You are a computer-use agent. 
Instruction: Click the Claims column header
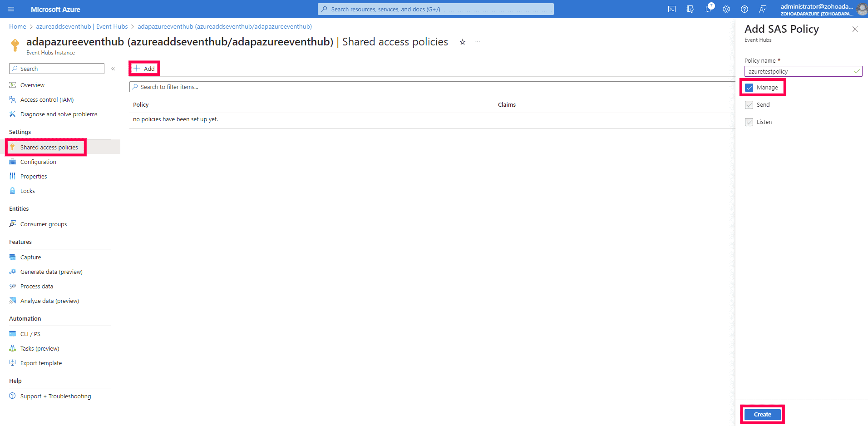(x=507, y=104)
